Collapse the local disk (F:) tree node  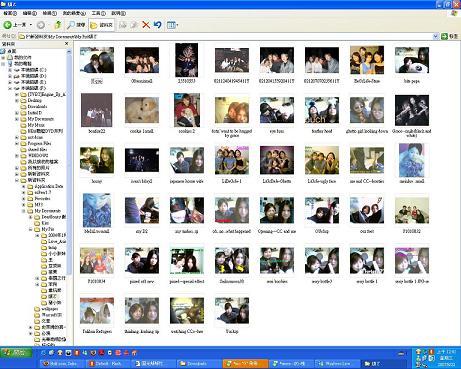click(10, 88)
